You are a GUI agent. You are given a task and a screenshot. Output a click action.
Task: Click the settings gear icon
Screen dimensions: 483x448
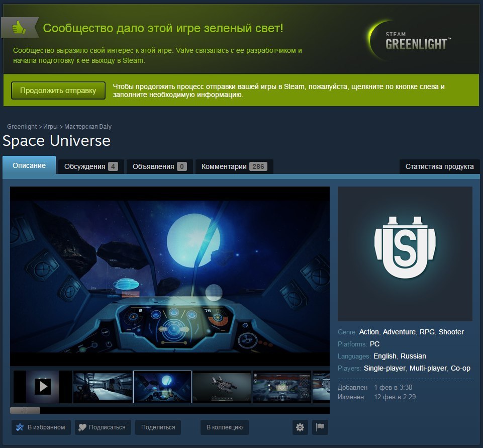[x=300, y=427]
